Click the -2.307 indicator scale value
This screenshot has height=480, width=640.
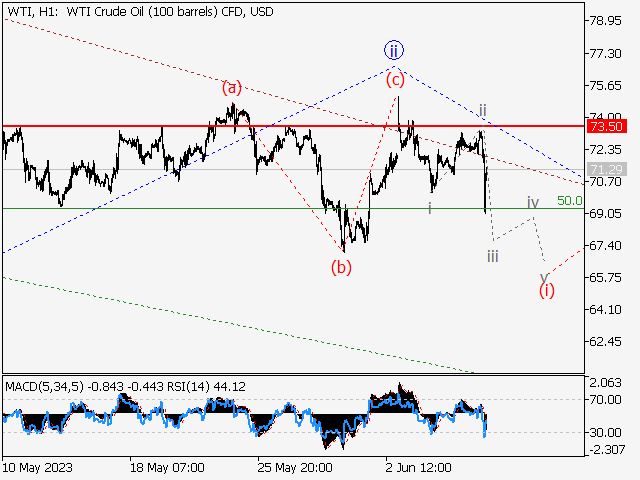coord(607,449)
